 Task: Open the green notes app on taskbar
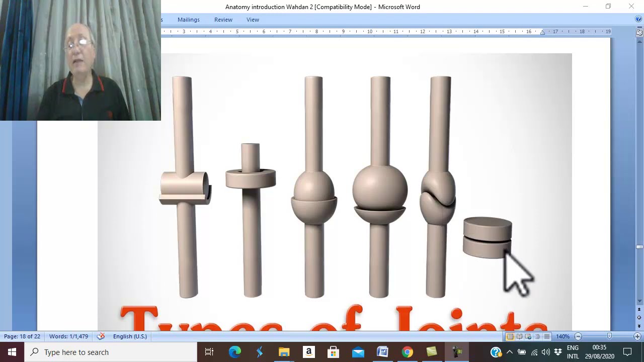(x=432, y=352)
